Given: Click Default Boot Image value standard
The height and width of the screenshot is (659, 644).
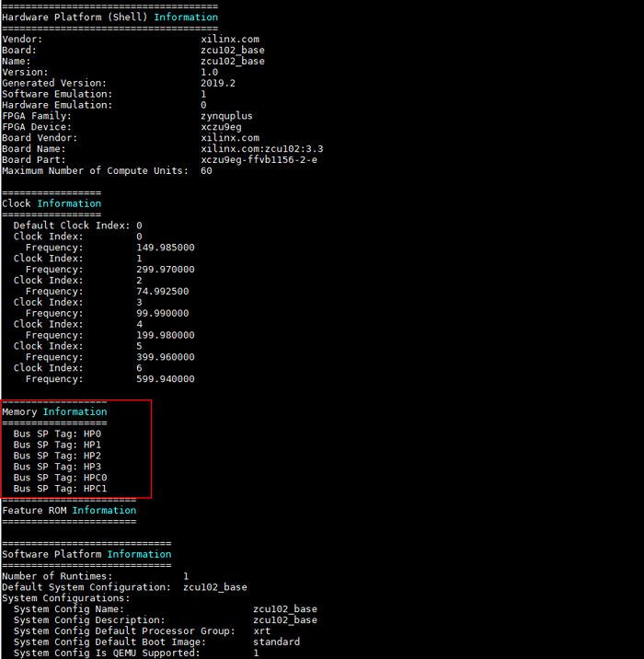Looking at the screenshot, I should pyautogui.click(x=276, y=642).
